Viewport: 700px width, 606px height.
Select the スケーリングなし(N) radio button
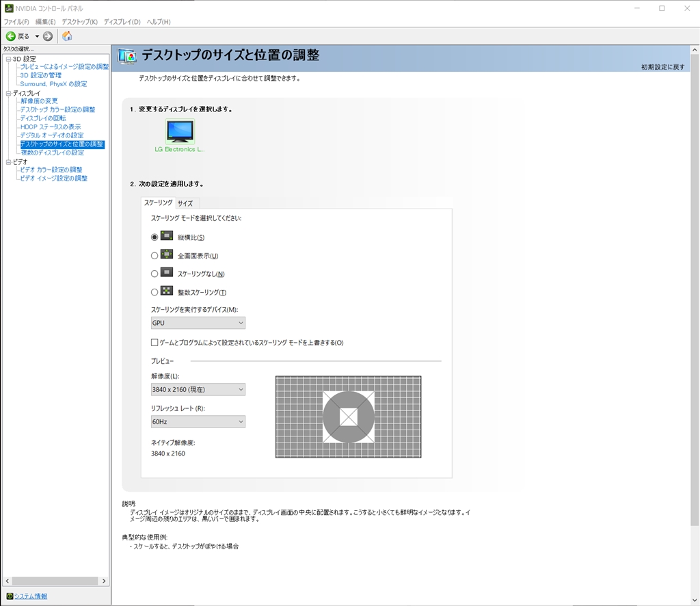(x=154, y=274)
